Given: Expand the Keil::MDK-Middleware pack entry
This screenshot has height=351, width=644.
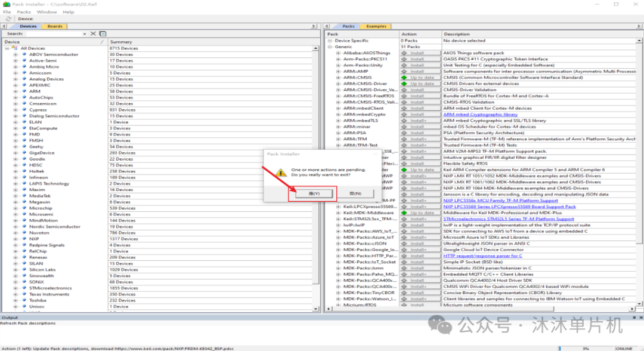Looking at the screenshot, I should 339,213.
